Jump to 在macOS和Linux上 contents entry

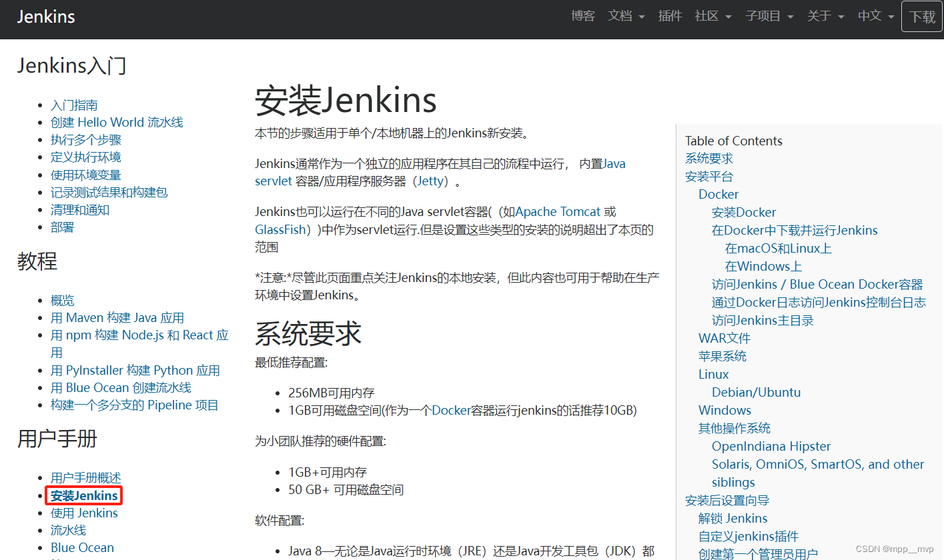[x=779, y=248]
